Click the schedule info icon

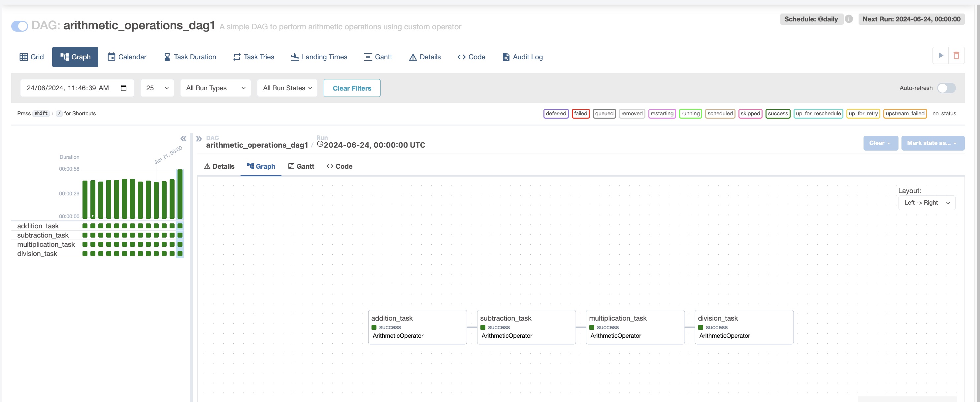point(849,19)
